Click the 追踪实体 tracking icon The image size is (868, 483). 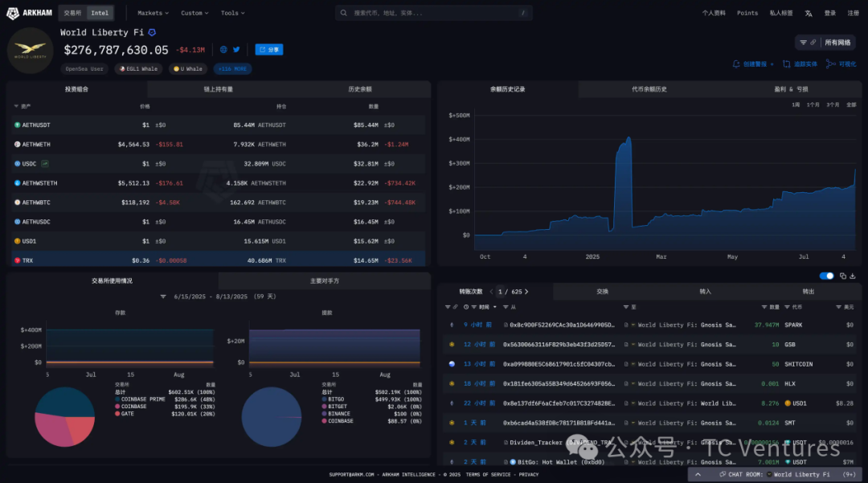[x=787, y=64]
